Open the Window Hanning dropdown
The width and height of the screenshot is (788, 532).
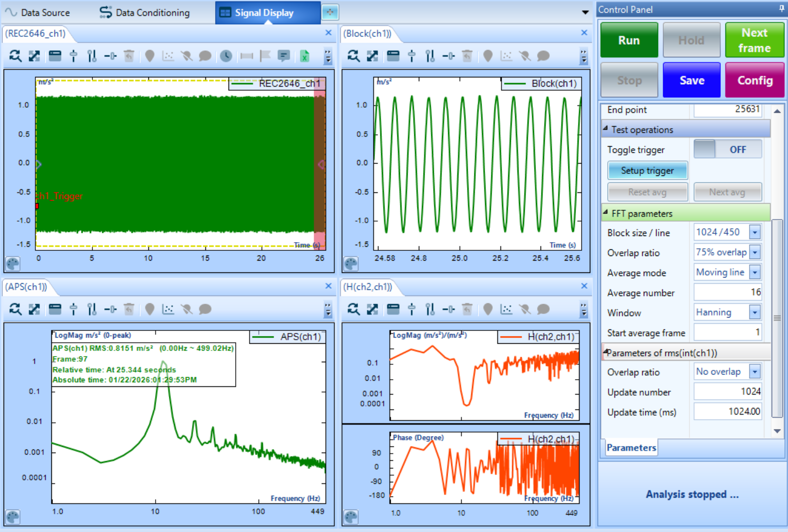(x=755, y=312)
